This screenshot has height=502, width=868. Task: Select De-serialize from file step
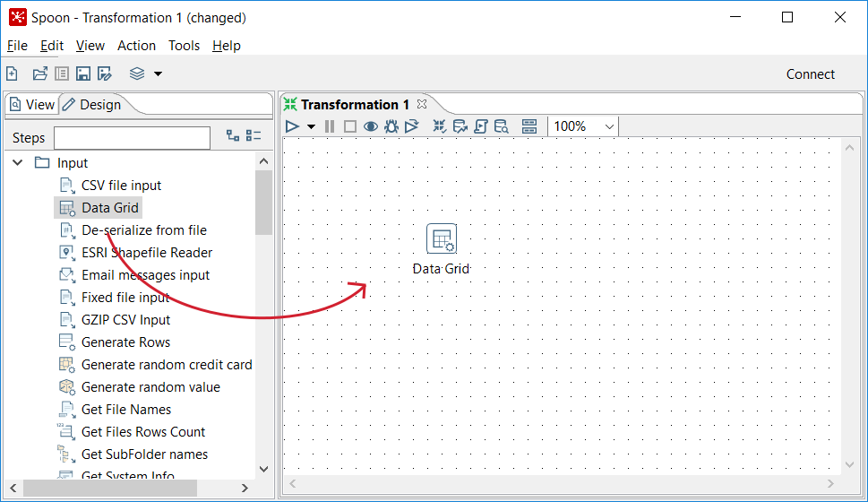144,230
